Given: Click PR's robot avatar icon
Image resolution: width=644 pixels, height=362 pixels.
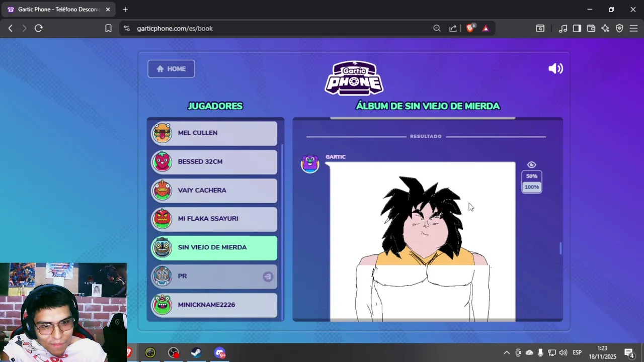Looking at the screenshot, I should click(x=162, y=276).
